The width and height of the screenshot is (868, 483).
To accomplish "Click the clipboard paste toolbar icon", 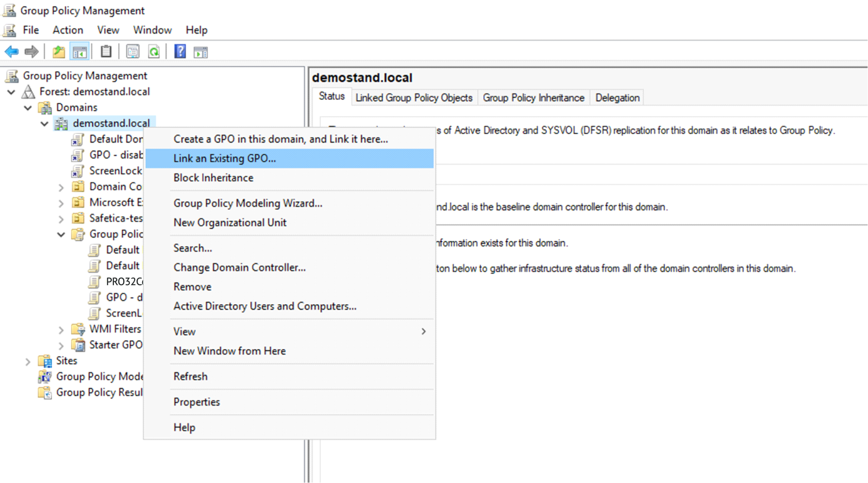I will [106, 52].
